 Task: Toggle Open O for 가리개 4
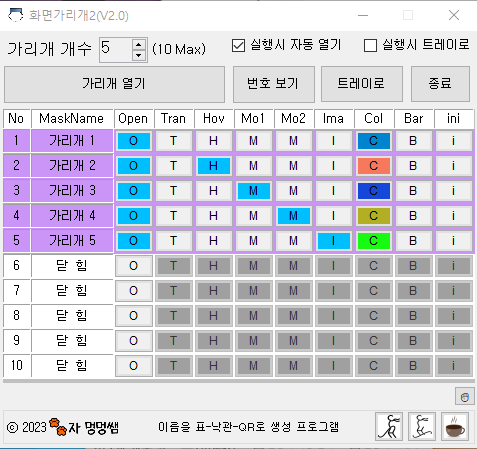tap(133, 216)
